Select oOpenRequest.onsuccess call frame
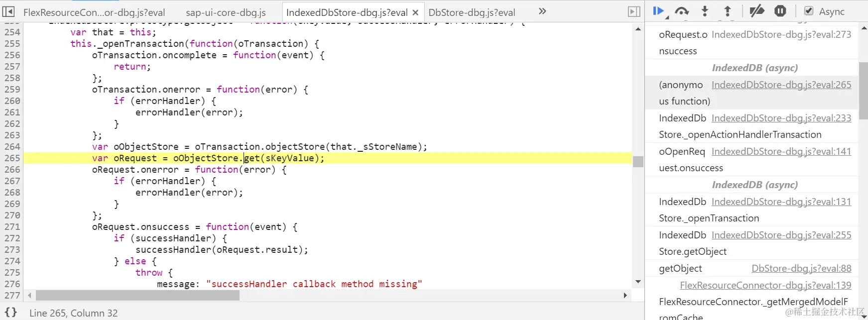The height and width of the screenshot is (320, 868). point(752,159)
